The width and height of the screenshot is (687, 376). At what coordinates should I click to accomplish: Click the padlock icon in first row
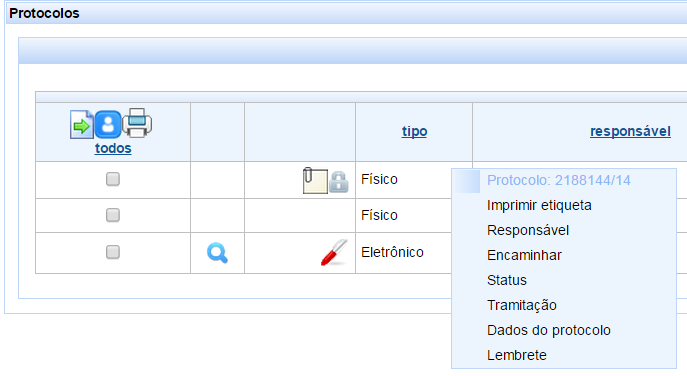pyautogui.click(x=339, y=182)
